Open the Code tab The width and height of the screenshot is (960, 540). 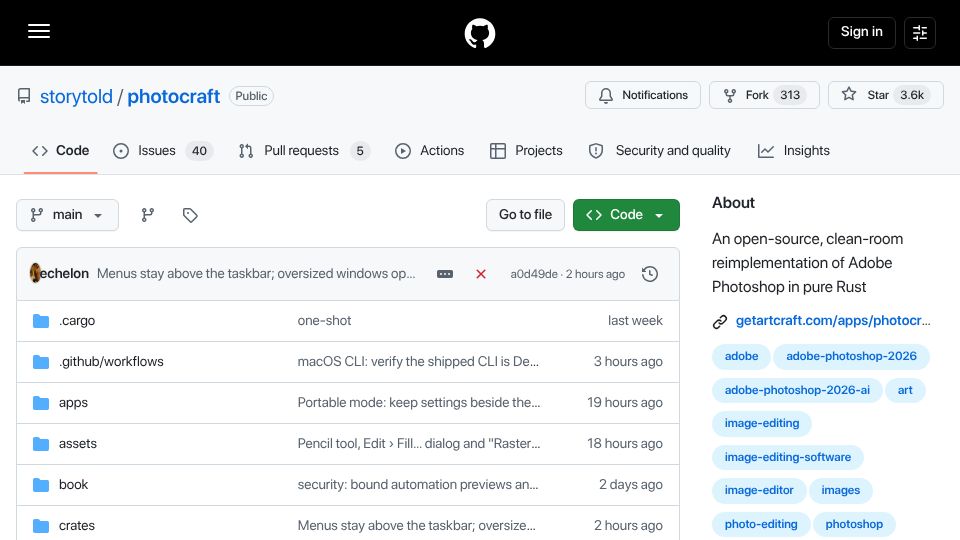point(61,151)
